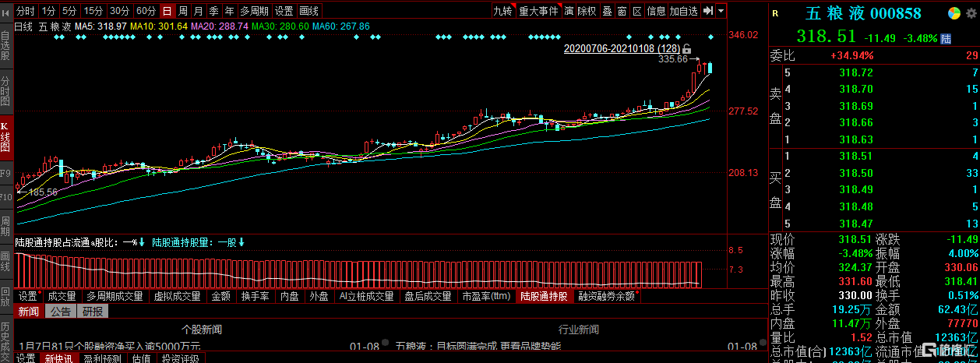Click the arrow-to-bar icon in chart toolbar
This screenshot has height=363, width=980.
[x=707, y=11]
